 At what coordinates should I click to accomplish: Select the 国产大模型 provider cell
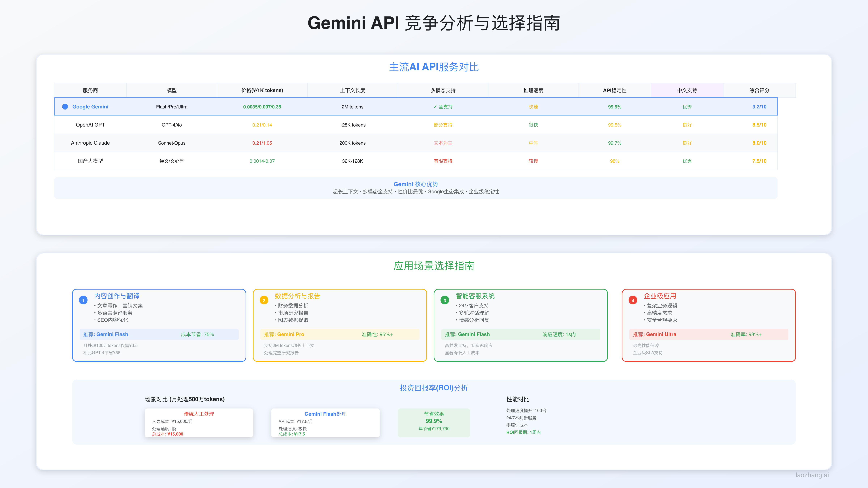click(x=90, y=161)
